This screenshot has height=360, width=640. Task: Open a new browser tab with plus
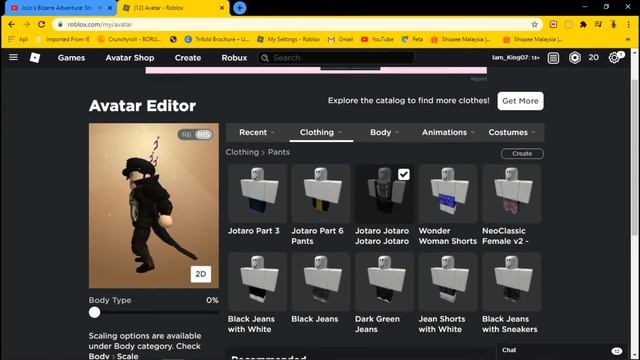tap(240, 8)
